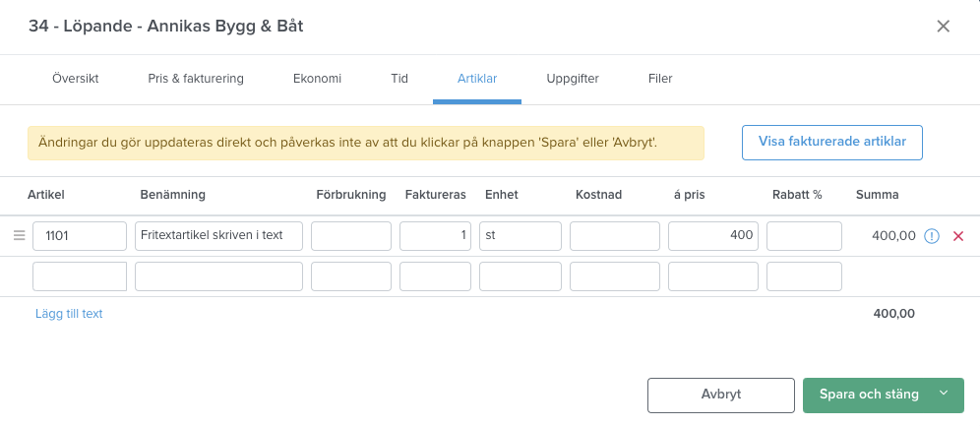Select the Tid tab
Screen dimensions: 980x426
pyautogui.click(x=399, y=79)
